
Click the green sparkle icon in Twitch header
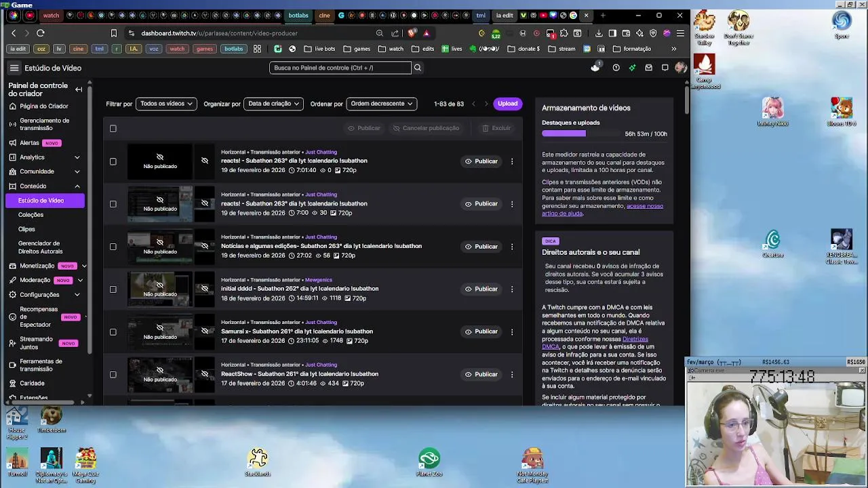click(632, 68)
